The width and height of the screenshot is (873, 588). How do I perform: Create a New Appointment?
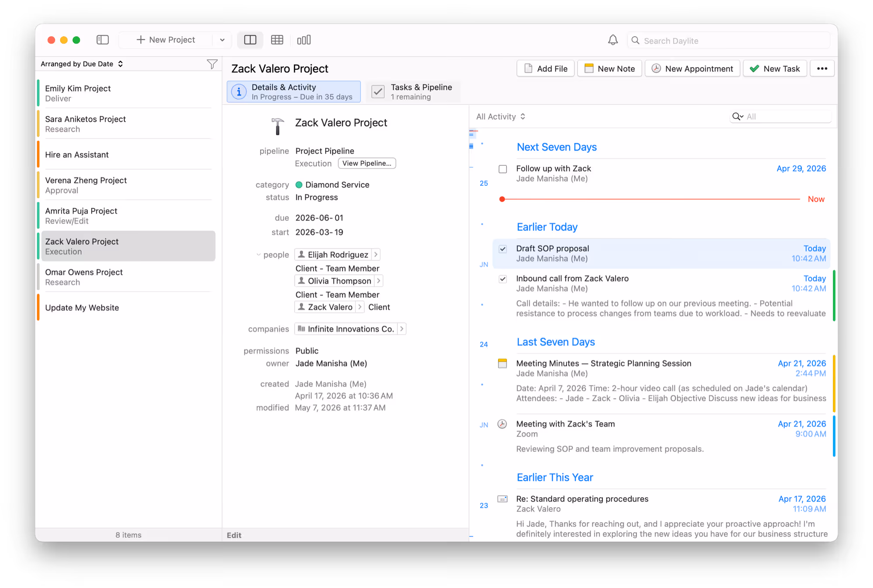click(x=692, y=68)
